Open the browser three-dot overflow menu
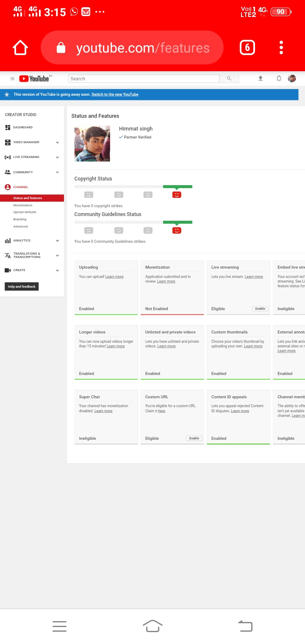Screen dimensions: 305x644 click(x=281, y=47)
